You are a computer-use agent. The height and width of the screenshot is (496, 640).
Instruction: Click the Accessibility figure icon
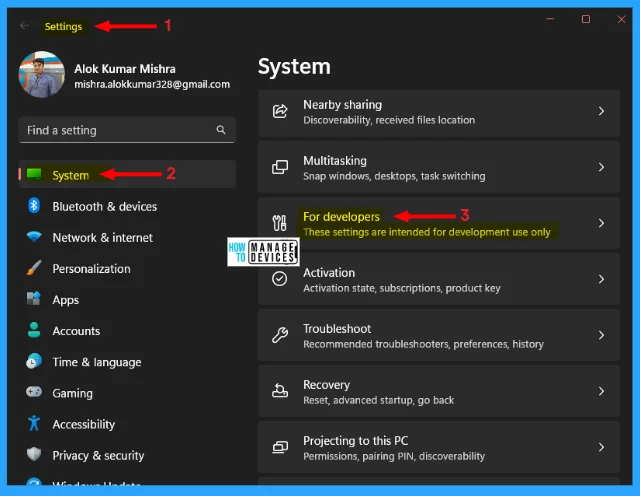coord(34,423)
